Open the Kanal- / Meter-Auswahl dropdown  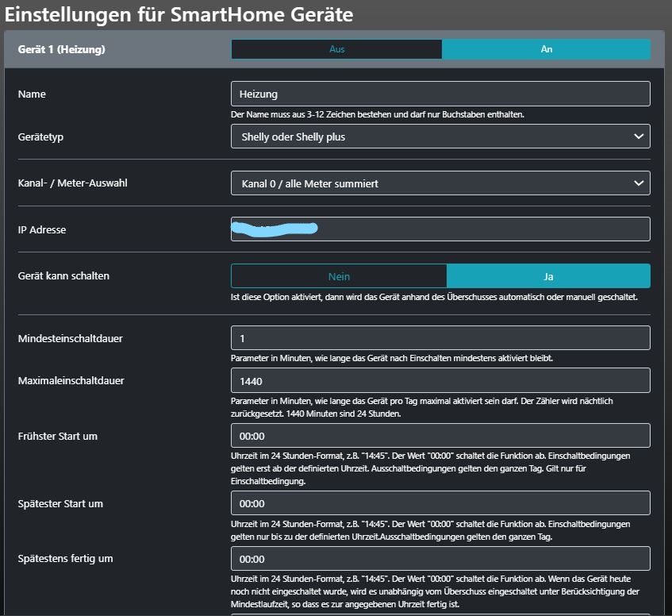440,183
